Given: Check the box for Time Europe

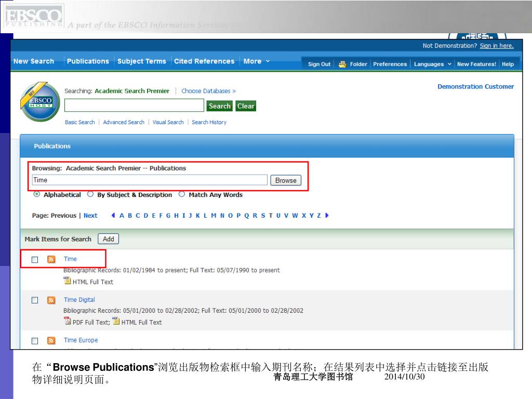Looking at the screenshot, I should 35,341.
